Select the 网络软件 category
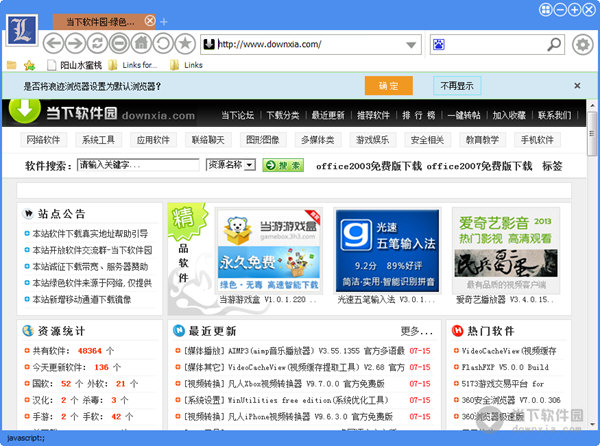The width and height of the screenshot is (600, 446). pos(43,140)
